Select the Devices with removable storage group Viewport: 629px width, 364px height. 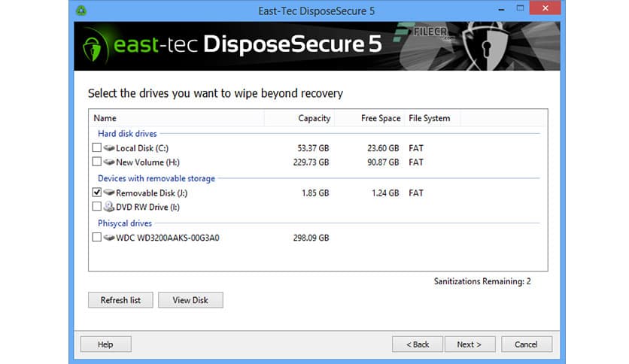156,178
